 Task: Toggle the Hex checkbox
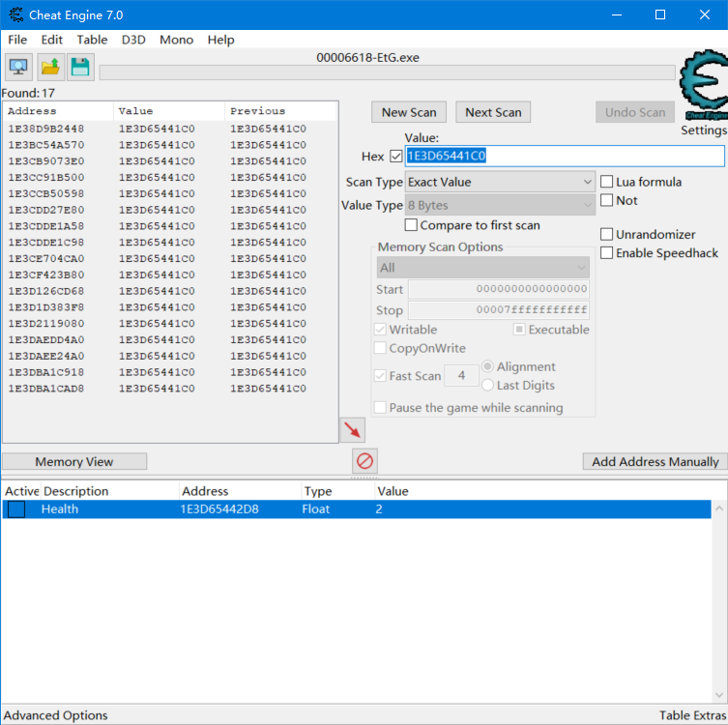click(395, 156)
